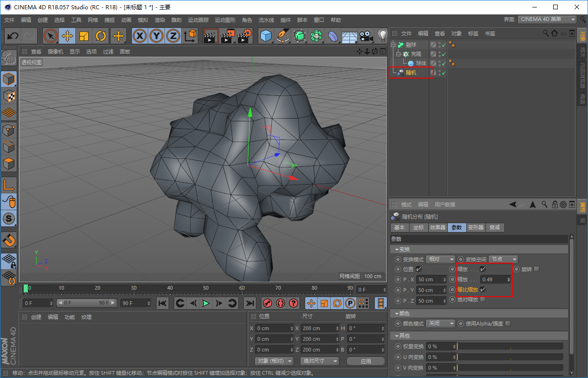This screenshot has width=588, height=378.
Task: Activate the Rotate tool
Action: pos(101,36)
